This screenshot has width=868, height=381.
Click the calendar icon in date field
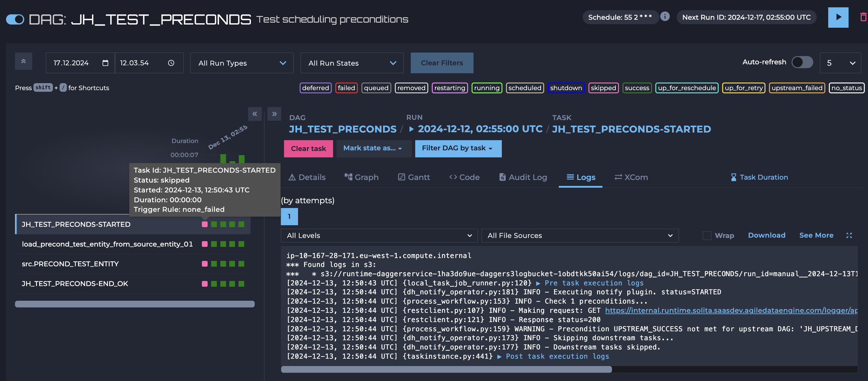point(105,63)
